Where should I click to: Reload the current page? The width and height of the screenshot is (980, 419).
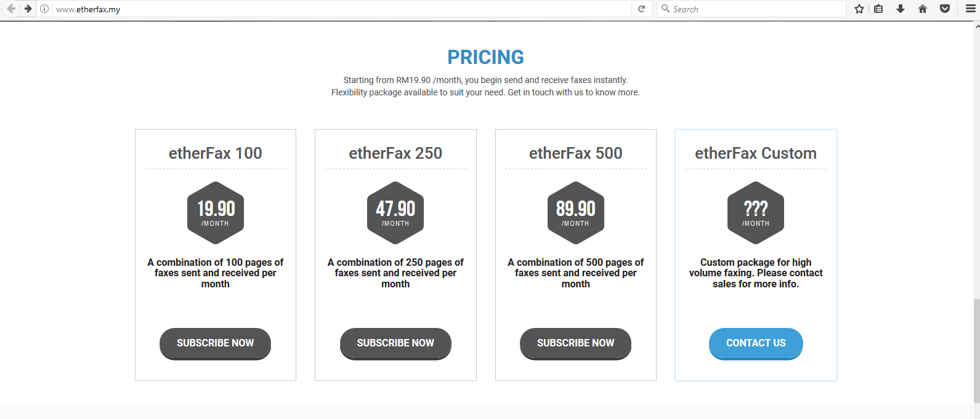pos(641,9)
